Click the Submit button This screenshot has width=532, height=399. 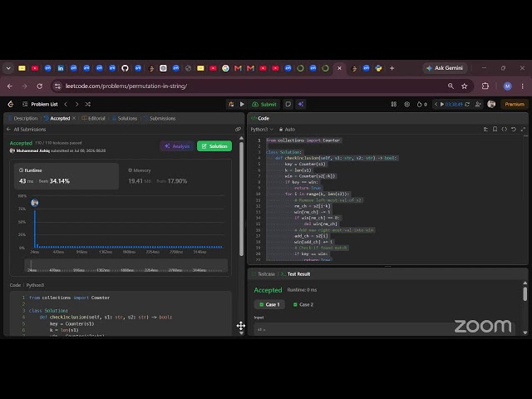coord(264,104)
